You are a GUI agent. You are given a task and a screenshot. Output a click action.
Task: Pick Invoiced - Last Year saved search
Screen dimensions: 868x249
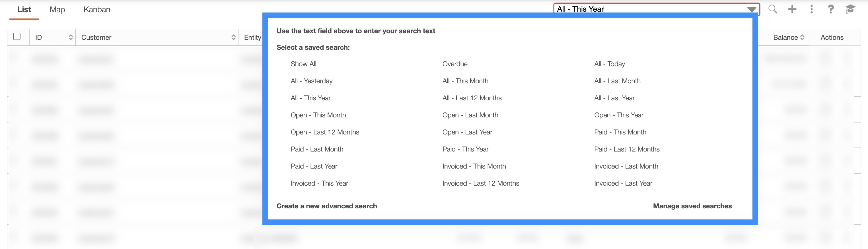[623, 183]
